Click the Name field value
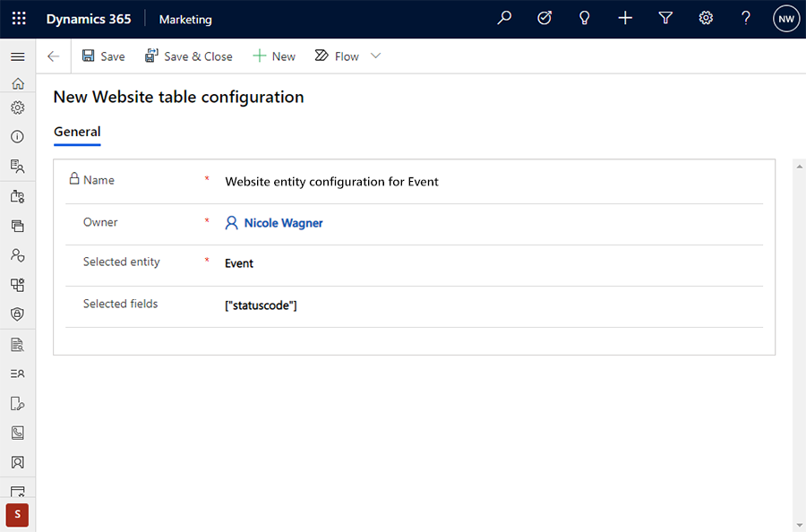The width and height of the screenshot is (806, 532). point(331,182)
